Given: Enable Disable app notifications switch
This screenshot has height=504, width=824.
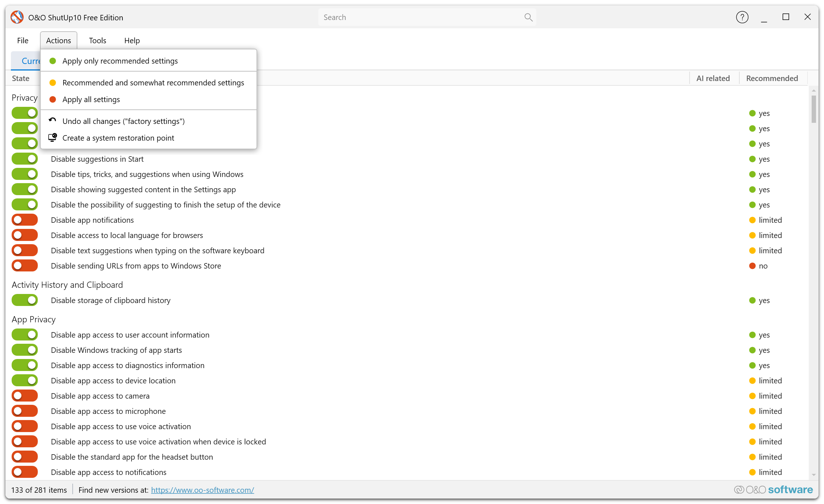Looking at the screenshot, I should point(25,220).
